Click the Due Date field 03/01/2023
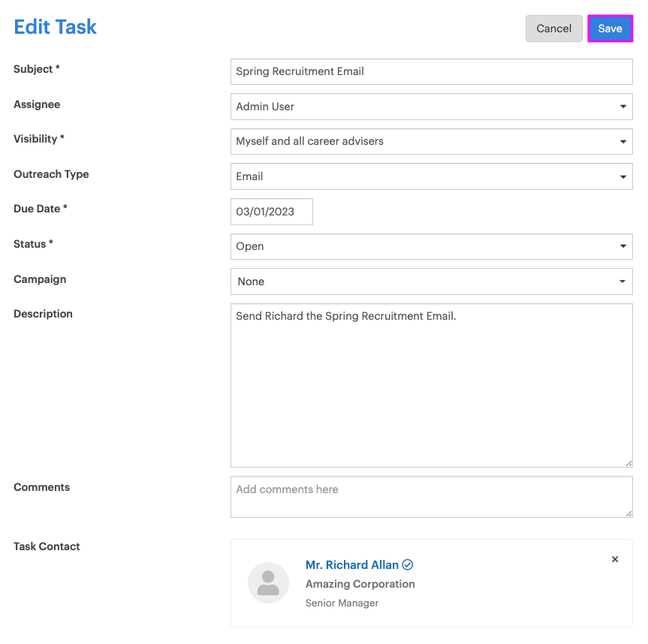 [271, 212]
